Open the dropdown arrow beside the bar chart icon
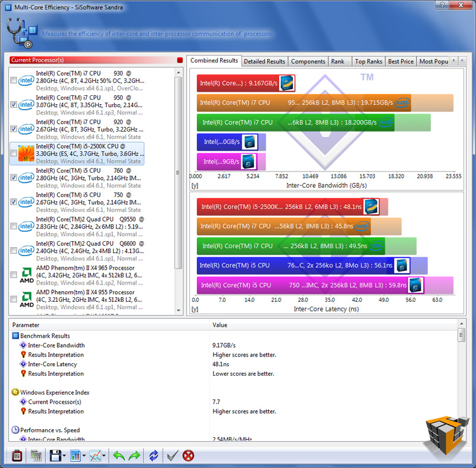The width and height of the screenshot is (476, 468). [x=84, y=455]
